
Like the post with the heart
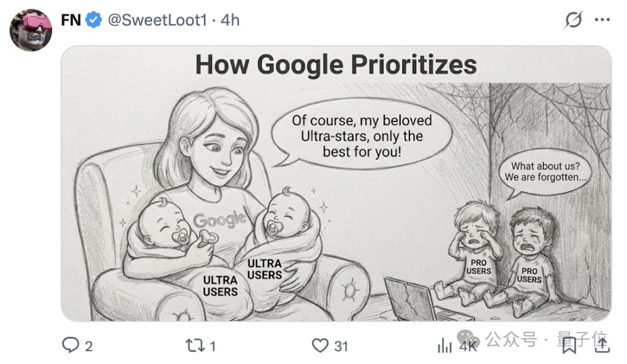pos(320,346)
